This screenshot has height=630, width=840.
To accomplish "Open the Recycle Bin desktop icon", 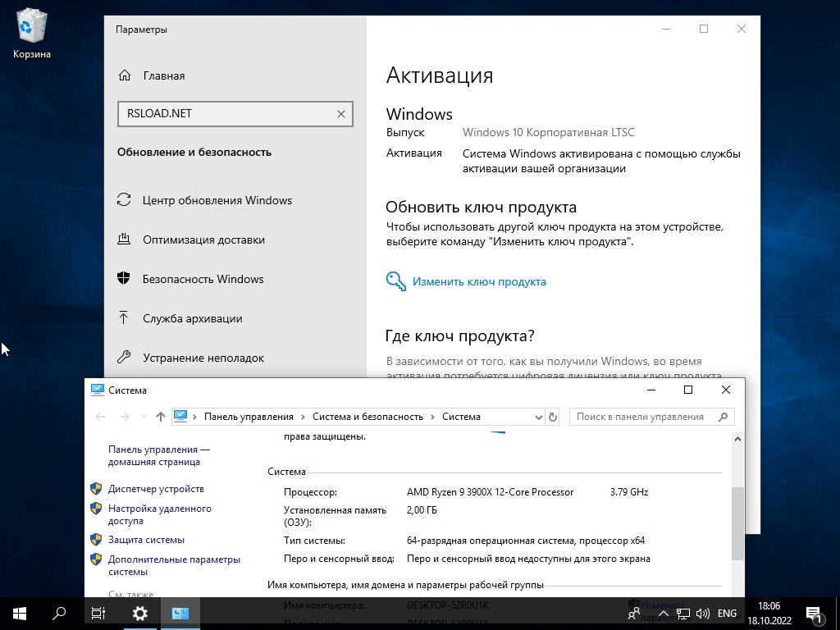I will (x=32, y=34).
